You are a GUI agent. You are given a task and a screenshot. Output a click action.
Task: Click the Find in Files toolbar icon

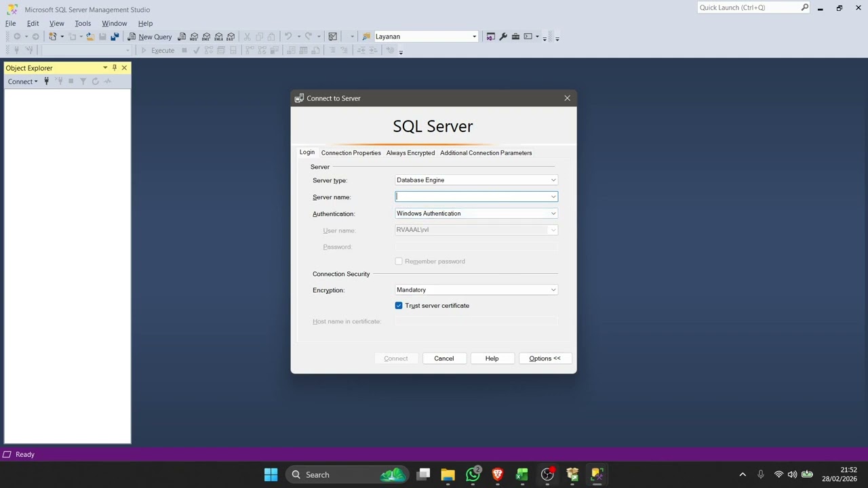366,37
